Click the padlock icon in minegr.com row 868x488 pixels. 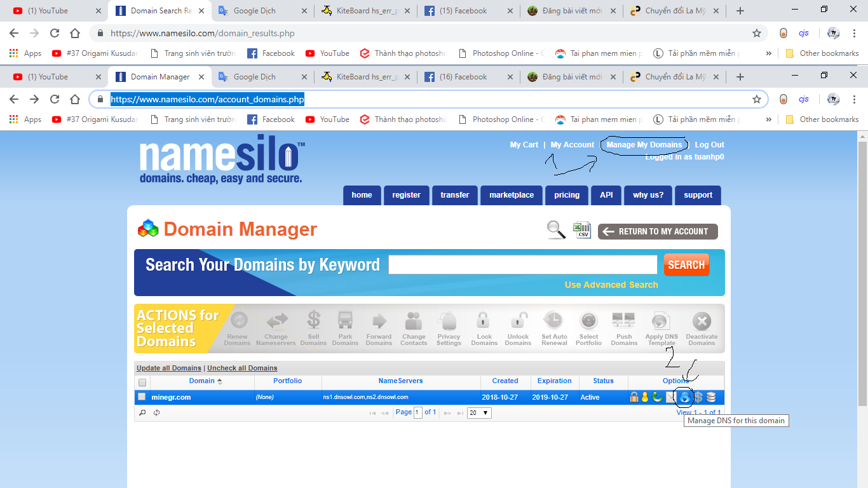(634, 397)
